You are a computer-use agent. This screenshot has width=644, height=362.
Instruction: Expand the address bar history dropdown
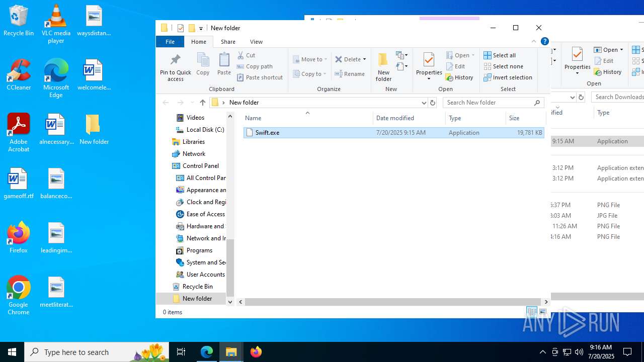coord(424,103)
